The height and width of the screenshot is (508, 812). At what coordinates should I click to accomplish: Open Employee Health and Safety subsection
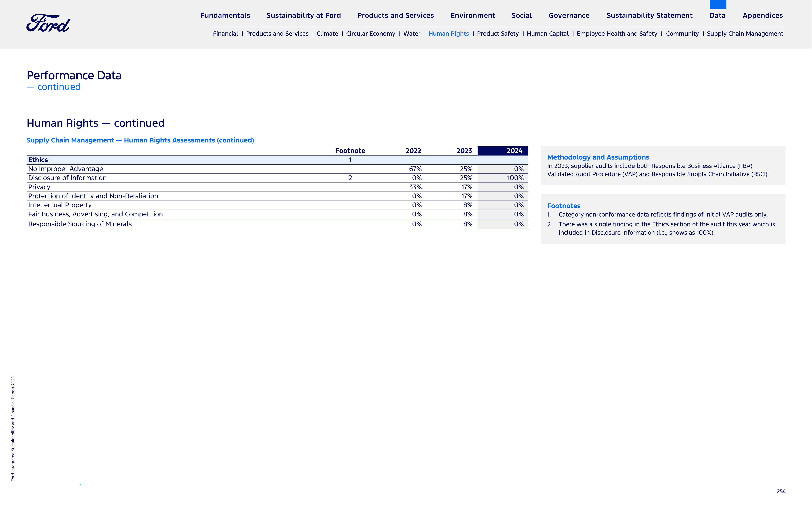pos(617,34)
